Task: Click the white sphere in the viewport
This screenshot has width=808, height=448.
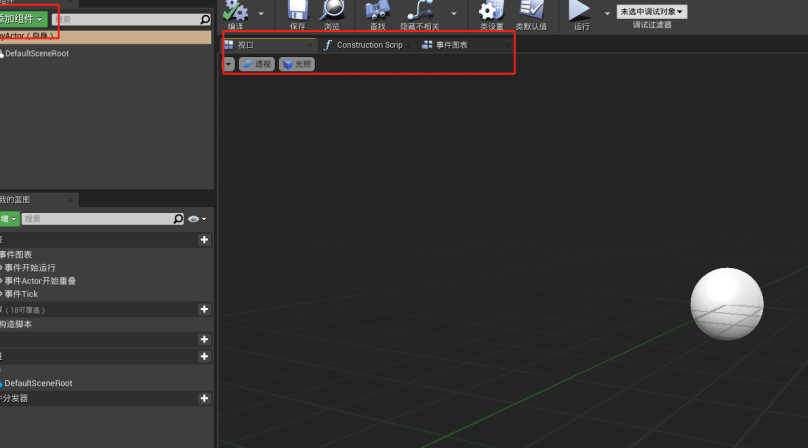Action: pos(727,303)
